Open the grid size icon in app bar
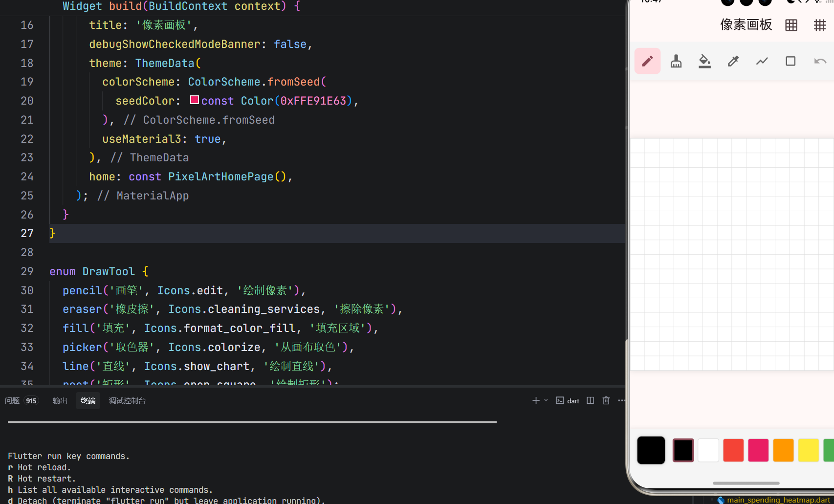Screen dimensions: 834x504 (x=791, y=25)
